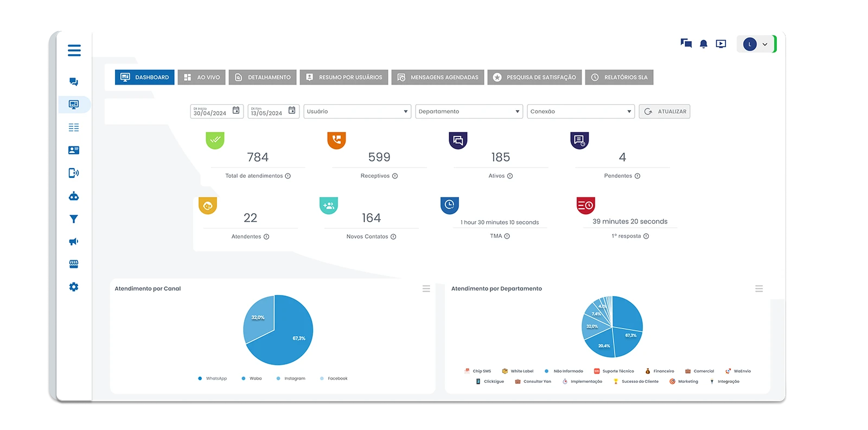The height and width of the screenshot is (430, 868).
Task: Click the notifications bell icon
Action: pos(704,44)
